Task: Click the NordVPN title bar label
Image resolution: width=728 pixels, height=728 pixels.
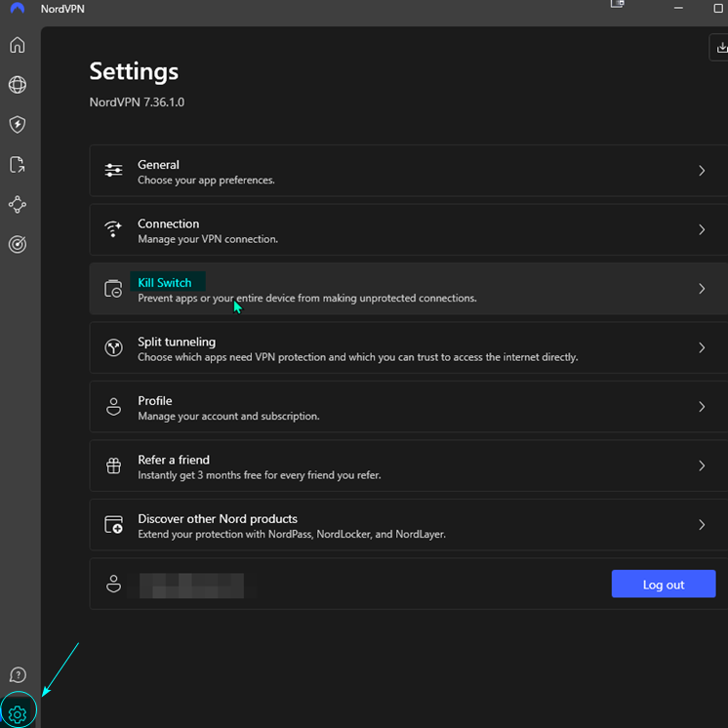Action: point(62,9)
